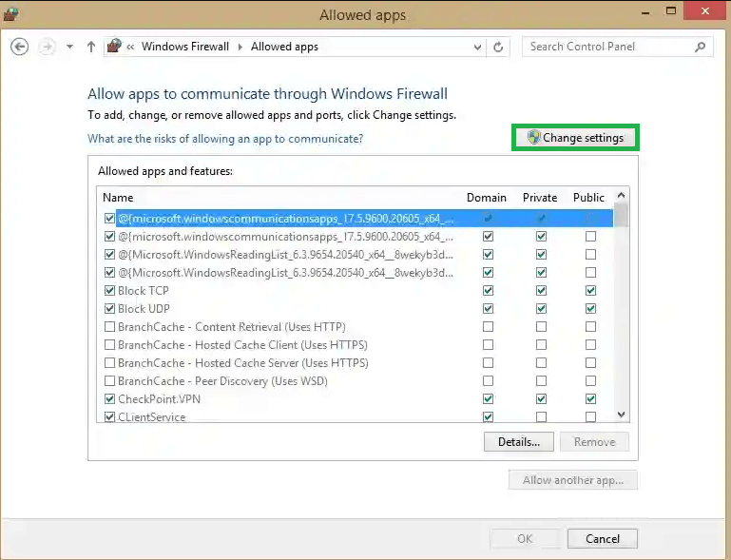The image size is (731, 560).
Task: Click Allow another app button
Action: 573,480
